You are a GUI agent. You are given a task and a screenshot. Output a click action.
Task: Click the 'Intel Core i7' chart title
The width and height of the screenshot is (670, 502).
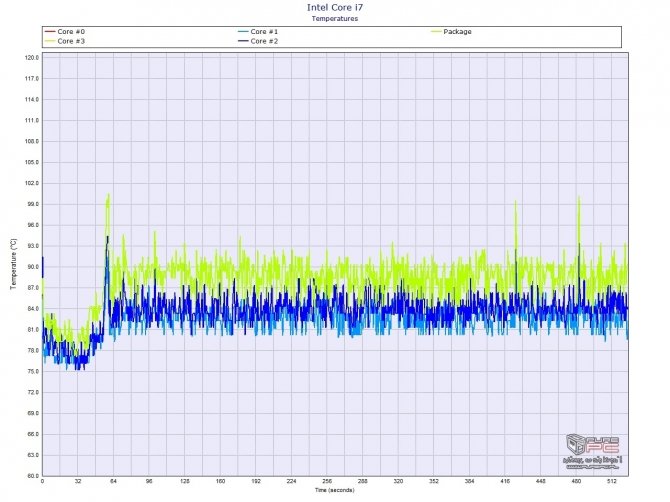[335, 7]
